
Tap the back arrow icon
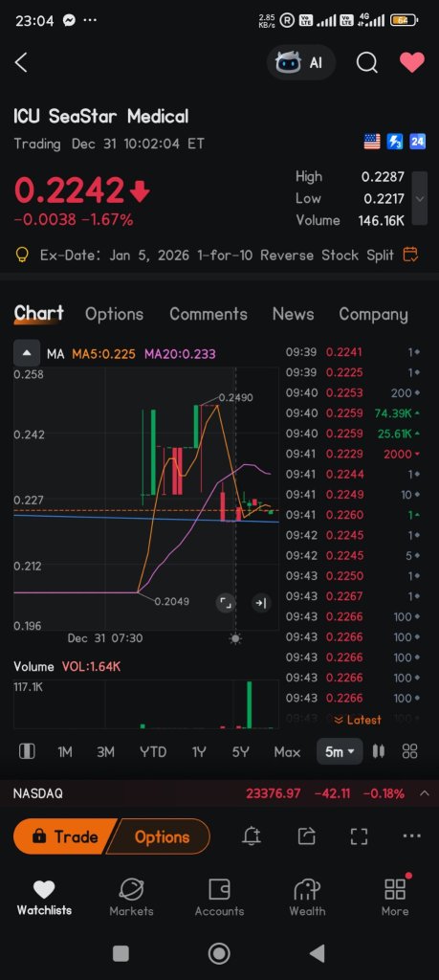tap(21, 62)
